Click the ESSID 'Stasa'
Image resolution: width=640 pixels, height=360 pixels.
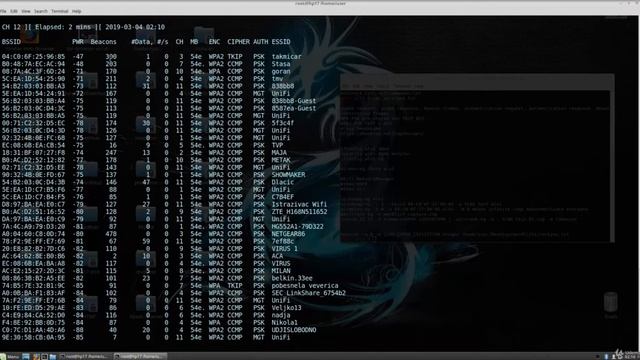[281, 64]
